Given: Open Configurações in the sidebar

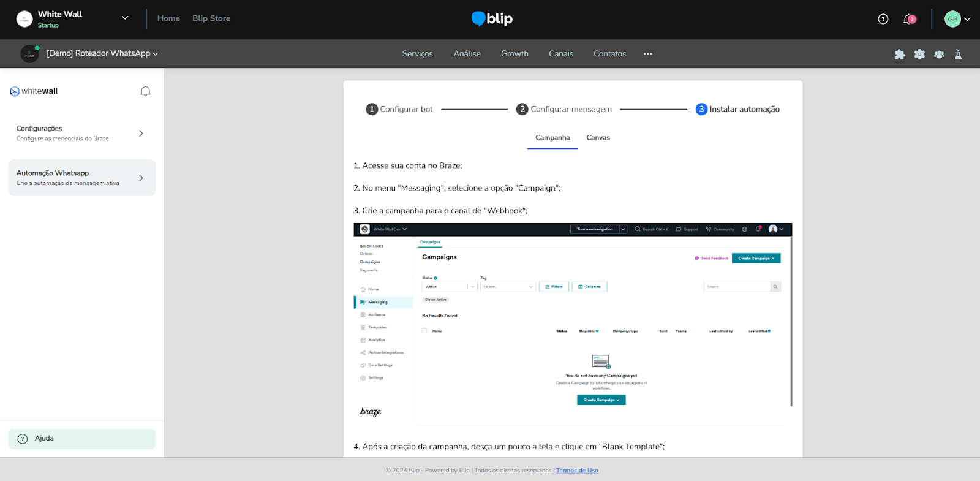Looking at the screenshot, I should [81, 133].
